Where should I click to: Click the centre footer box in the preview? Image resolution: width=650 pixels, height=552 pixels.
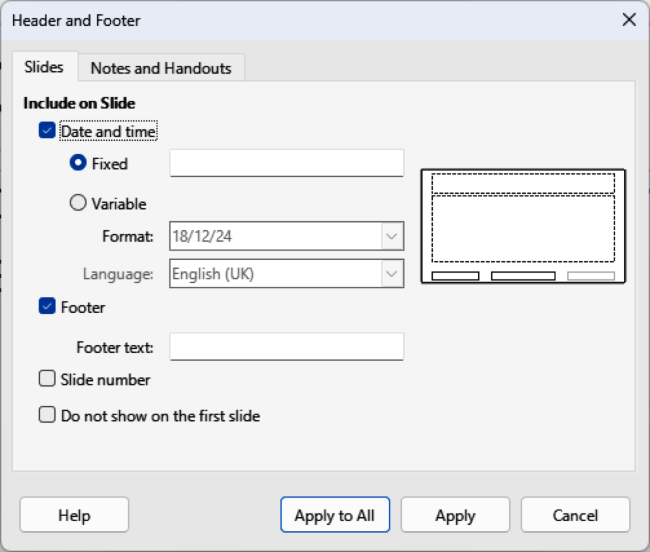(x=523, y=276)
